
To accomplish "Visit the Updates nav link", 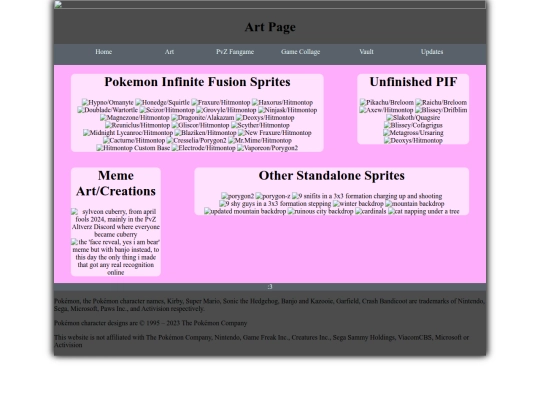I will (x=432, y=52).
